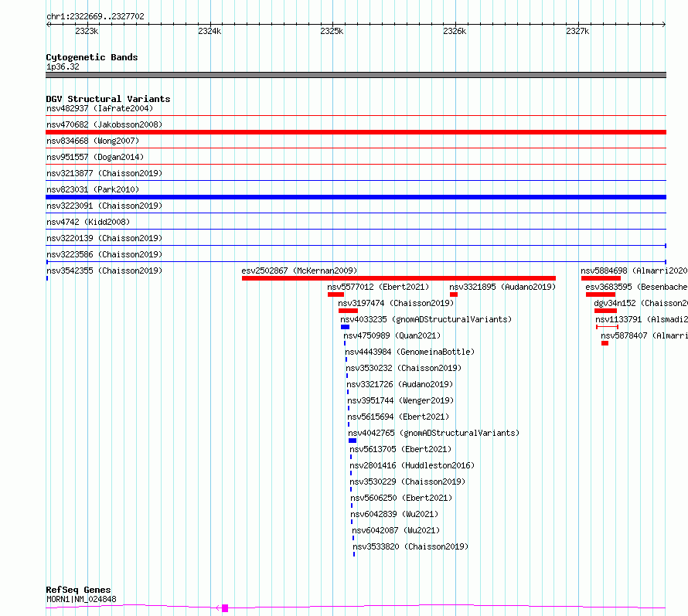Click nsv4750989 (Quan2021) label

click(x=392, y=335)
